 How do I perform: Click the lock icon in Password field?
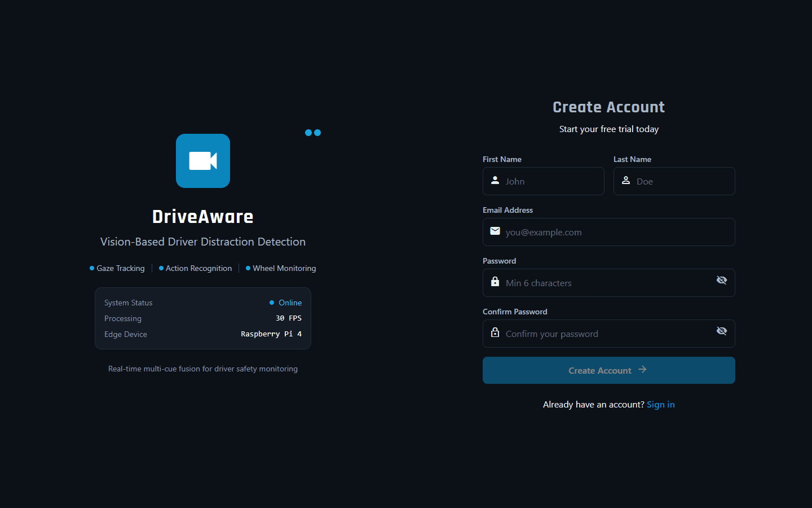[495, 282]
